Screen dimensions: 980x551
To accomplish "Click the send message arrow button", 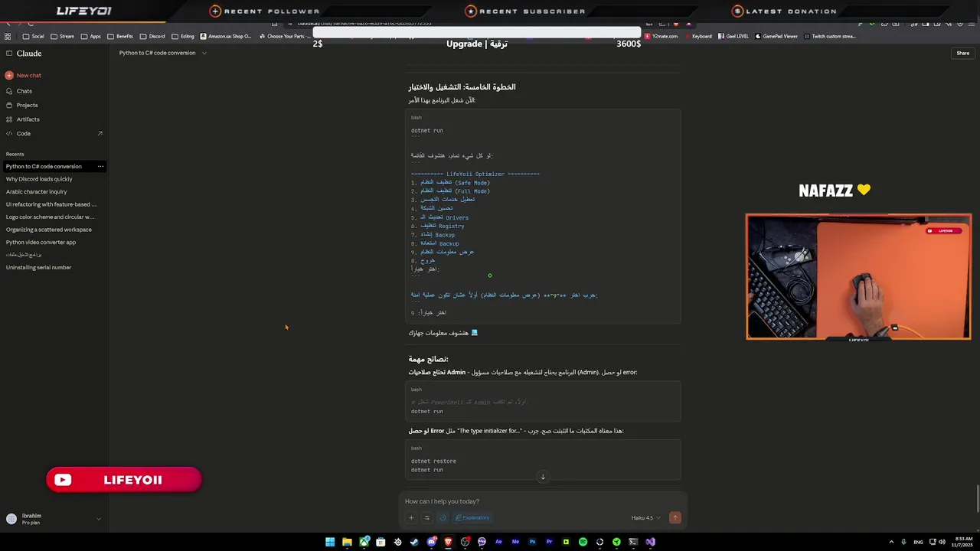I will pyautogui.click(x=675, y=518).
